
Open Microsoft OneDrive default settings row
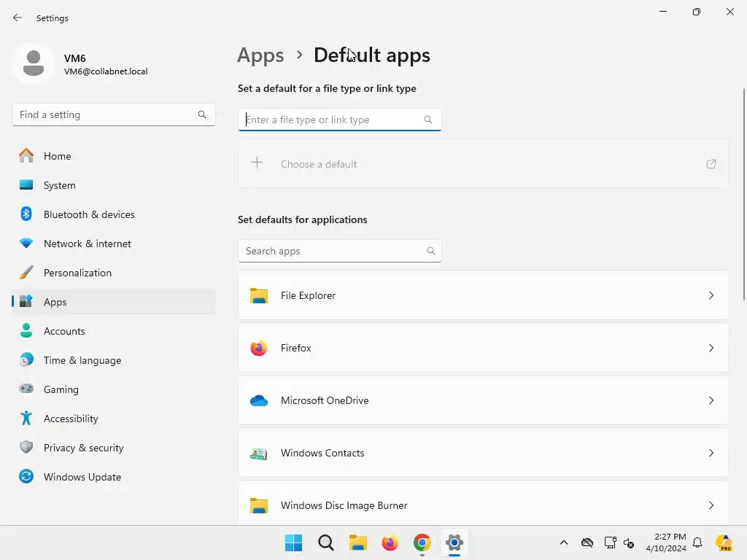[x=483, y=400]
